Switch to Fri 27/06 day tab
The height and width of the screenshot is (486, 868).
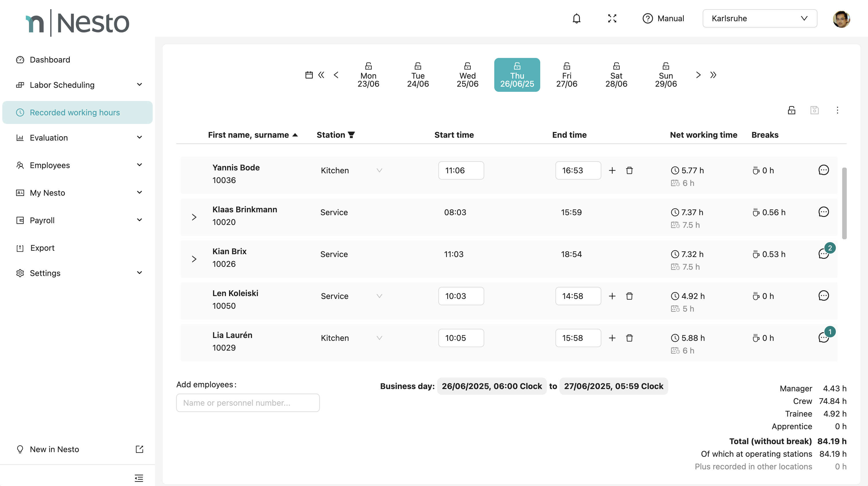[566, 75]
